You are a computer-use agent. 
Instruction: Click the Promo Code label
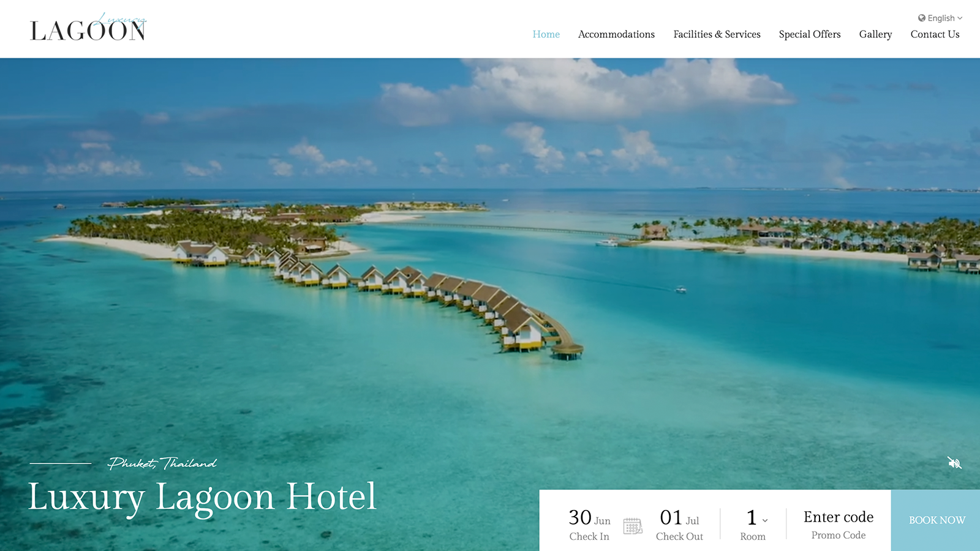[839, 535]
